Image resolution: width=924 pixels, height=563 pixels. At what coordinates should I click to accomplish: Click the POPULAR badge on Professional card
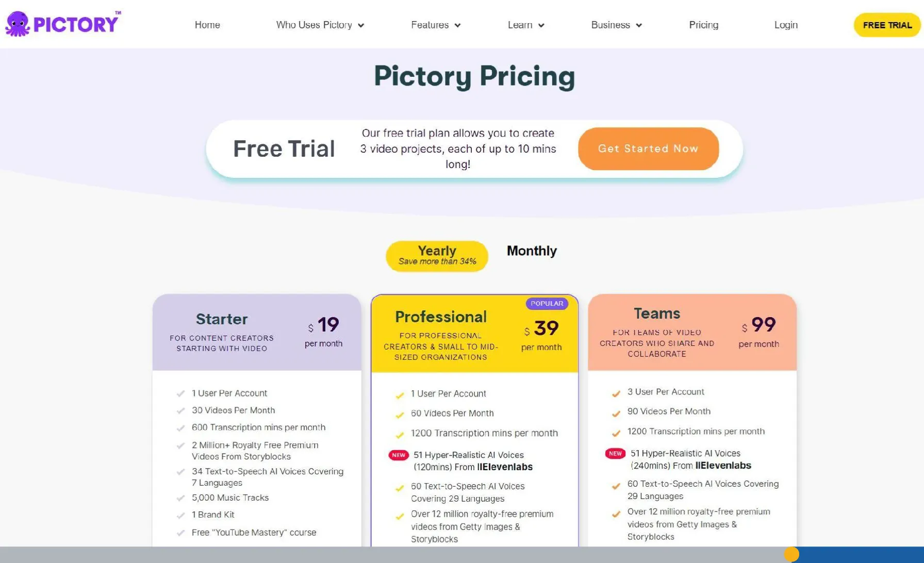547,304
